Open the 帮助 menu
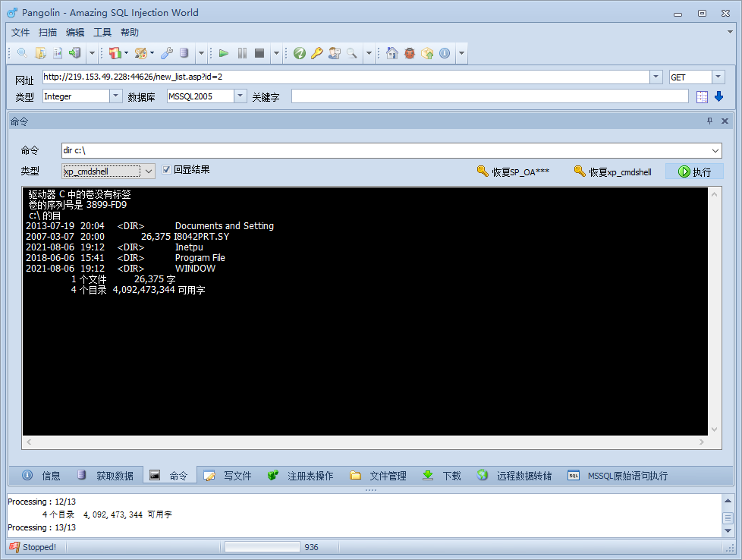 click(130, 32)
